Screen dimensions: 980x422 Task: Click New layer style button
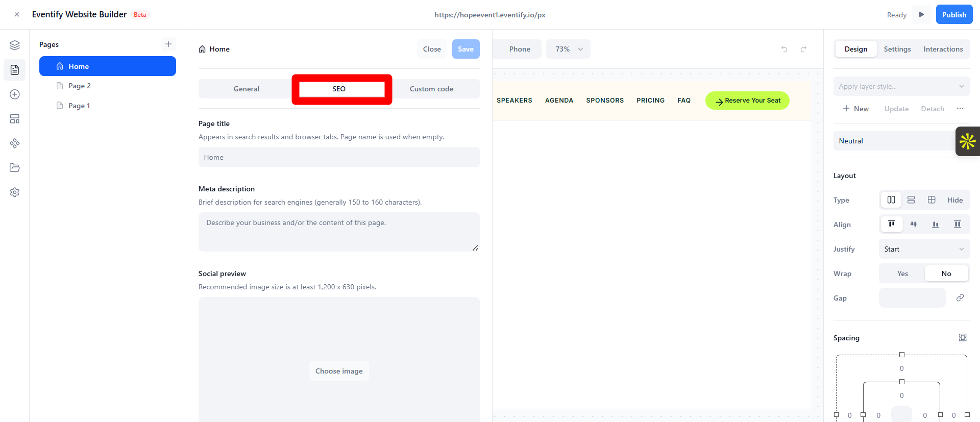click(856, 109)
